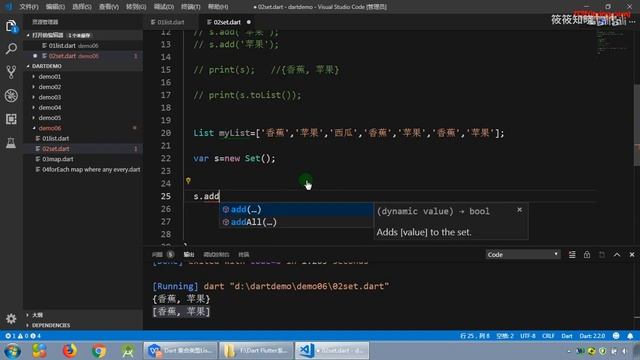Screen dimensions: 640x360
Task: Expand the Outline section in sidebar
Action: point(37,315)
